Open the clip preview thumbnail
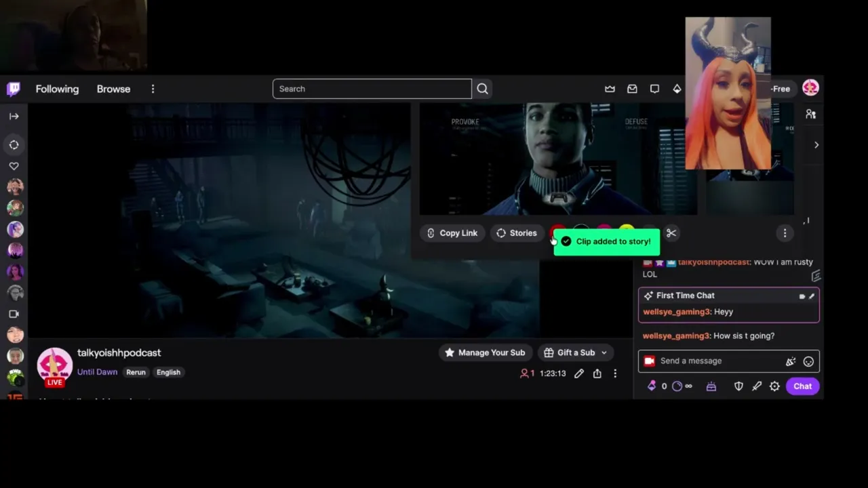Screen dimensions: 868x488 pyautogui.click(x=557, y=159)
